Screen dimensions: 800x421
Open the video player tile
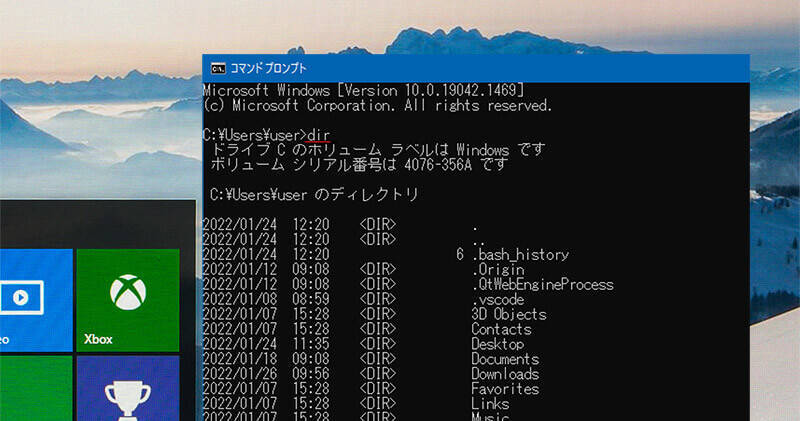click(x=36, y=300)
